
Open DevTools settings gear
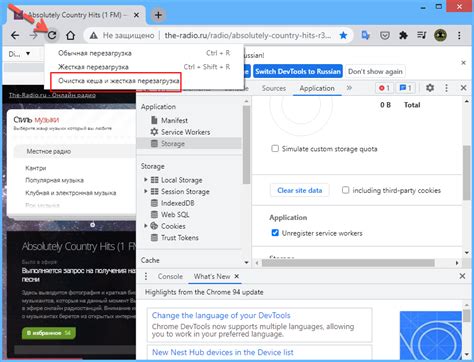(x=430, y=88)
